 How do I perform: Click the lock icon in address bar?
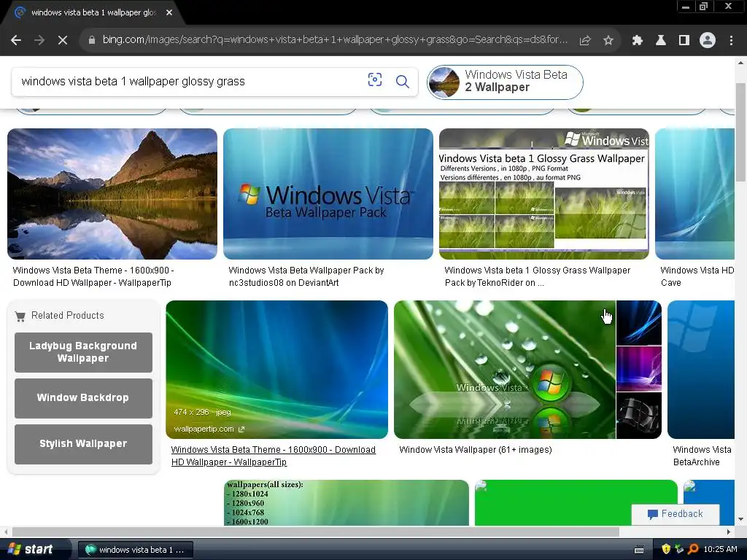92,41
